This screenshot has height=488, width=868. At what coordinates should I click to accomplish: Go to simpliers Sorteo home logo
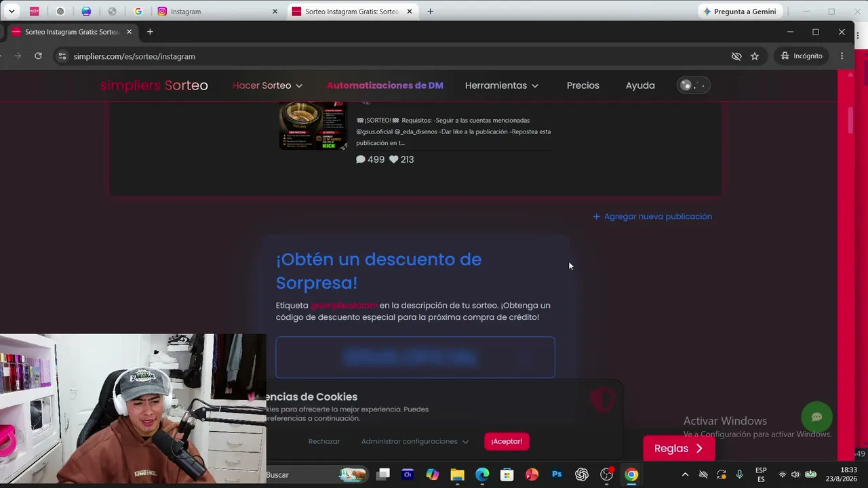point(154,85)
